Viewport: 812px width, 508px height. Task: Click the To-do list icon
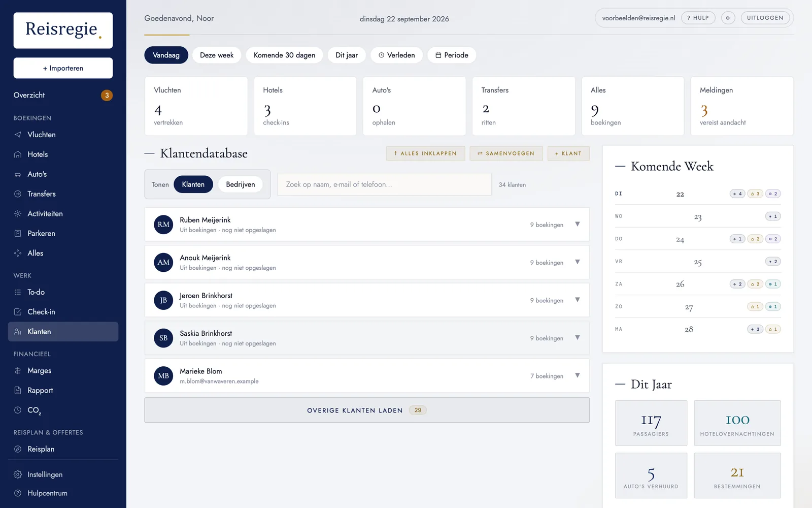18,292
